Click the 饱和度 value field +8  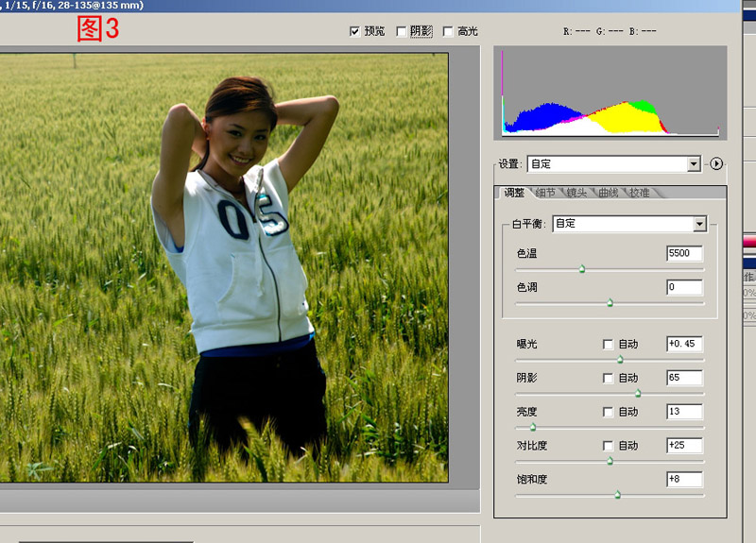[684, 479]
